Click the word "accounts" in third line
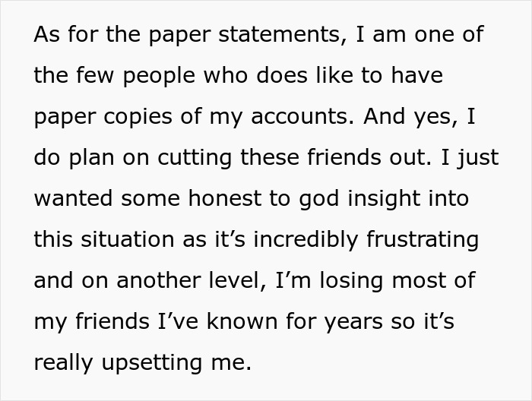 (x=302, y=116)
